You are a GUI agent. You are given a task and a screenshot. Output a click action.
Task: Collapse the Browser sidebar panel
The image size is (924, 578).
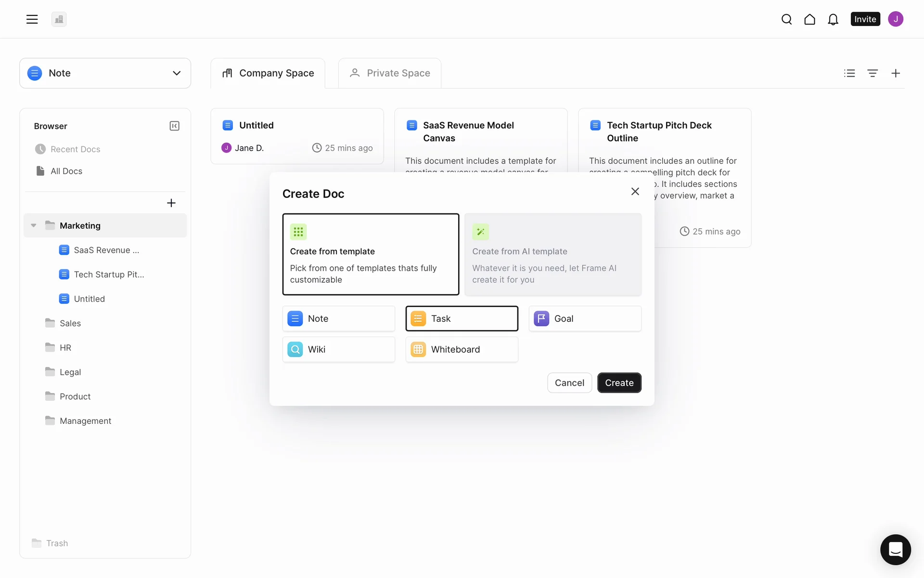point(174,126)
